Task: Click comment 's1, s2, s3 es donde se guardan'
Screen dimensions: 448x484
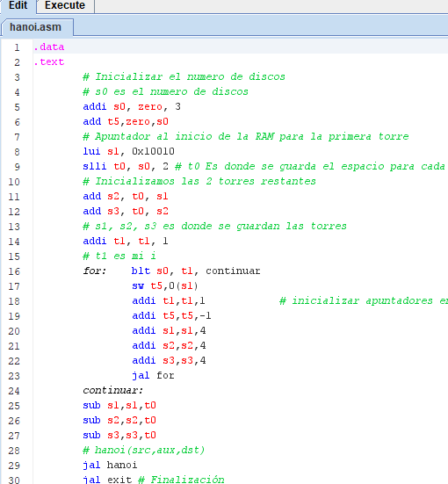Action: point(215,226)
